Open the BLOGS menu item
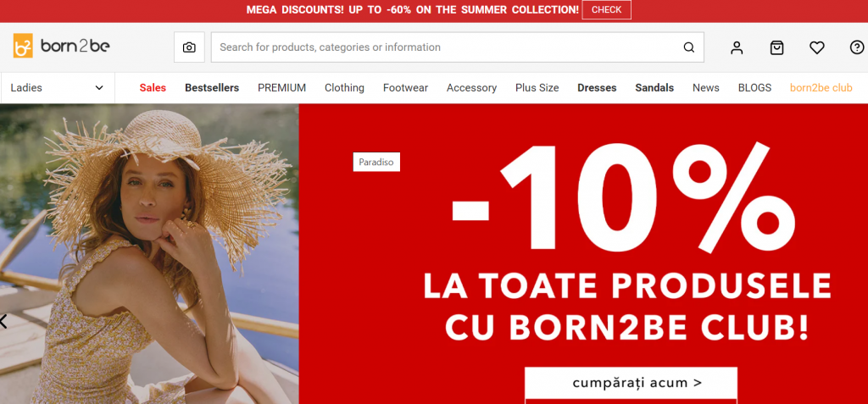Screen dimensions: 868x404 pos(754,87)
